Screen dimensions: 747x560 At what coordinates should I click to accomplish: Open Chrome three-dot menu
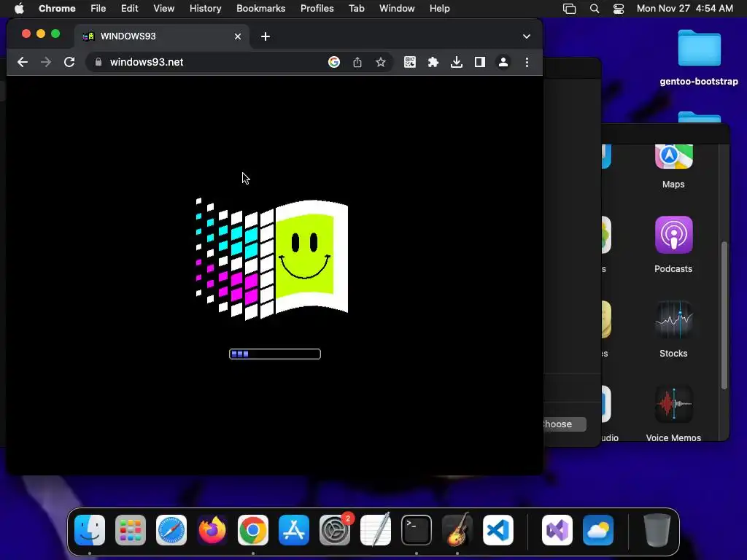[527, 62]
